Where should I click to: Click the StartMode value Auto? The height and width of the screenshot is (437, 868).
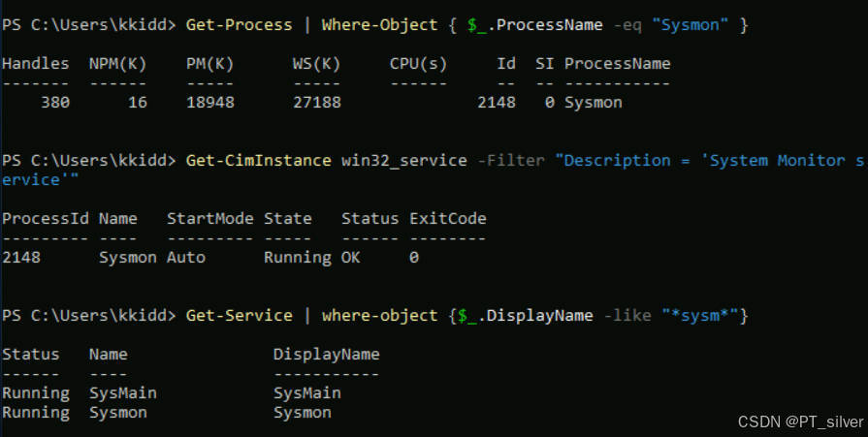point(186,257)
